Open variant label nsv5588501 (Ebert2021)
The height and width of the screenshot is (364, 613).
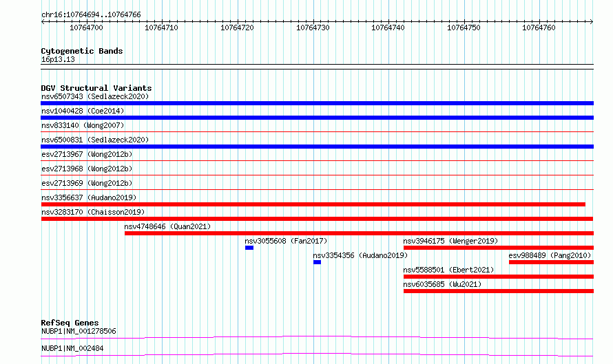[x=448, y=270]
